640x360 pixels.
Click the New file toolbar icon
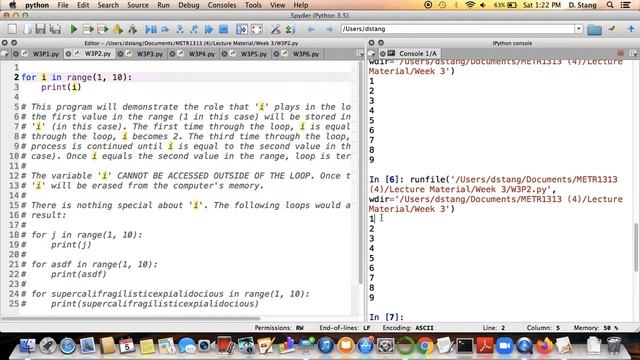(x=12, y=29)
